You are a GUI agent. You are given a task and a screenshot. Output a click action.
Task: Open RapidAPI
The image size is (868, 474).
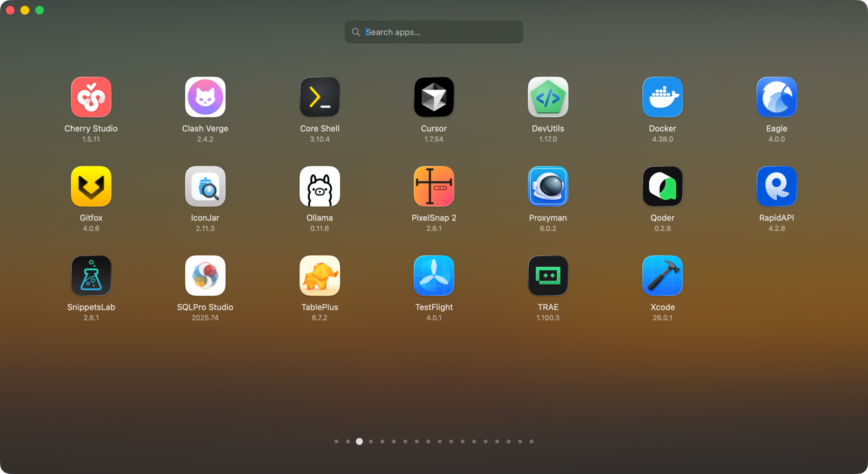point(777,186)
